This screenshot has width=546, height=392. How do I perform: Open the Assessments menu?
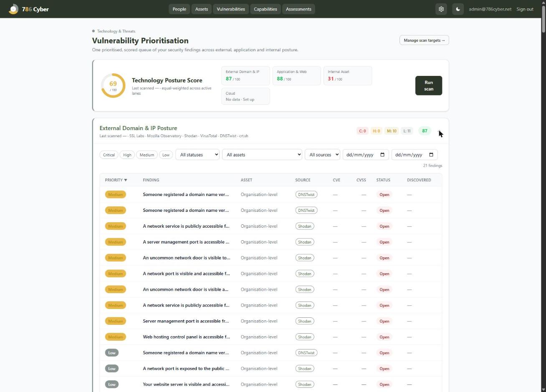(298, 9)
